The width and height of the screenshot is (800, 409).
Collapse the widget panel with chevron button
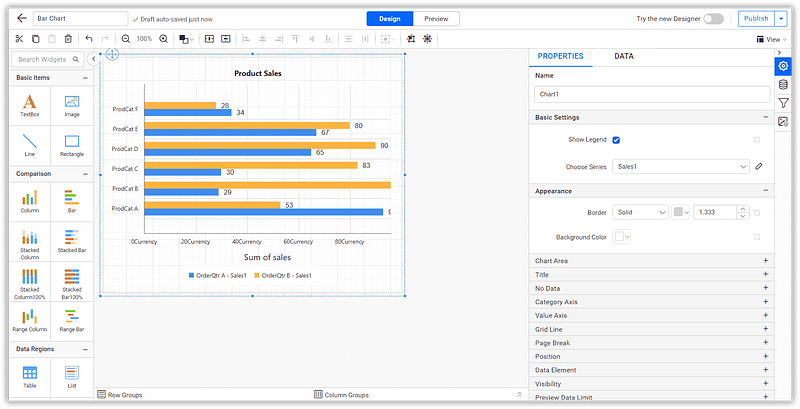pyautogui.click(x=93, y=59)
